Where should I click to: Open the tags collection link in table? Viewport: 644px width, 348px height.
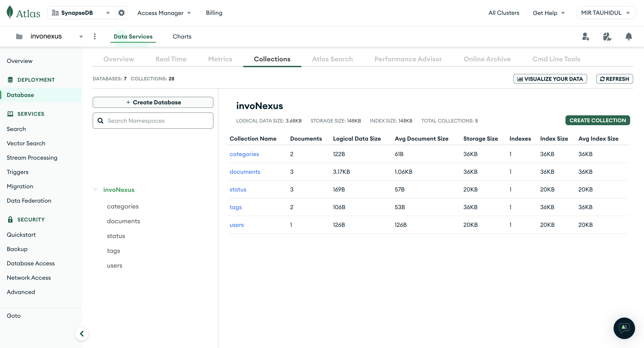click(235, 207)
